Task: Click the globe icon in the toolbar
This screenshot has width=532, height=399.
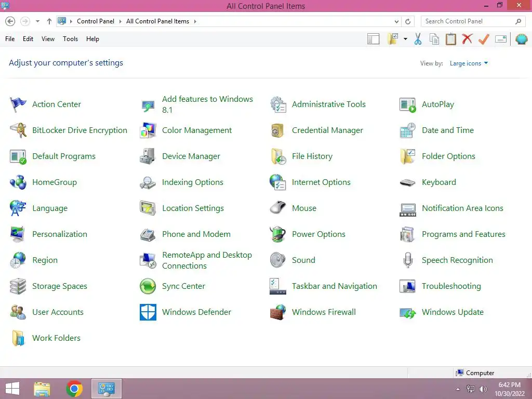Action: pos(522,39)
